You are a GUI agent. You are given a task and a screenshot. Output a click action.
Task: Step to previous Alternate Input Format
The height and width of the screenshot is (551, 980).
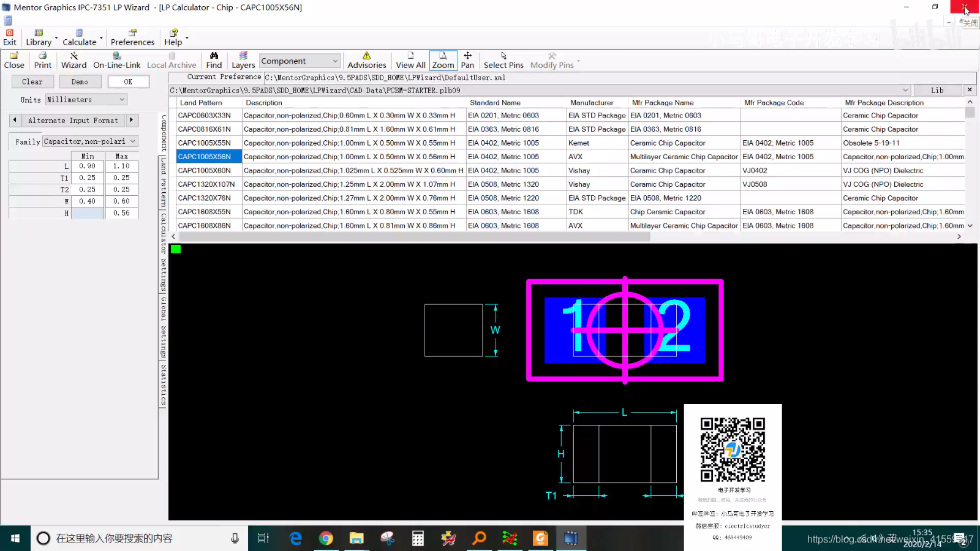[x=15, y=120]
